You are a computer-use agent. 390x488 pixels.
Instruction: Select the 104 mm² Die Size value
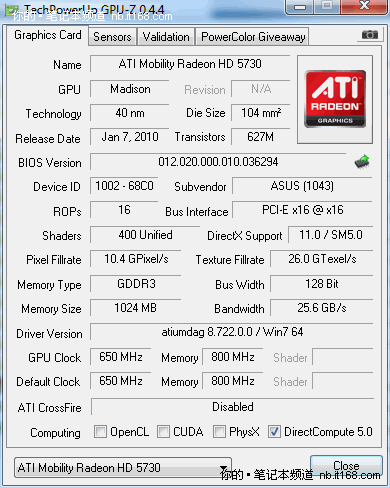261,113
